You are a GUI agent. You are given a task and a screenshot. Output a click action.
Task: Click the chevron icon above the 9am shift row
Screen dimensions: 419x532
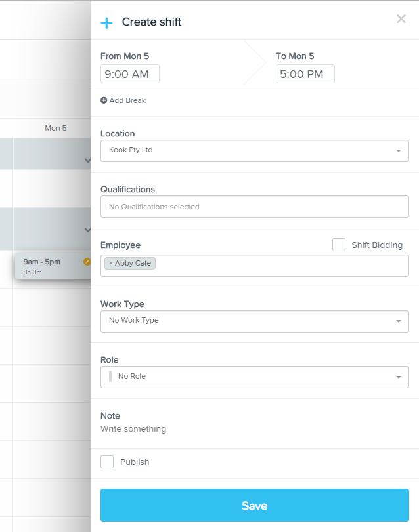point(86,161)
